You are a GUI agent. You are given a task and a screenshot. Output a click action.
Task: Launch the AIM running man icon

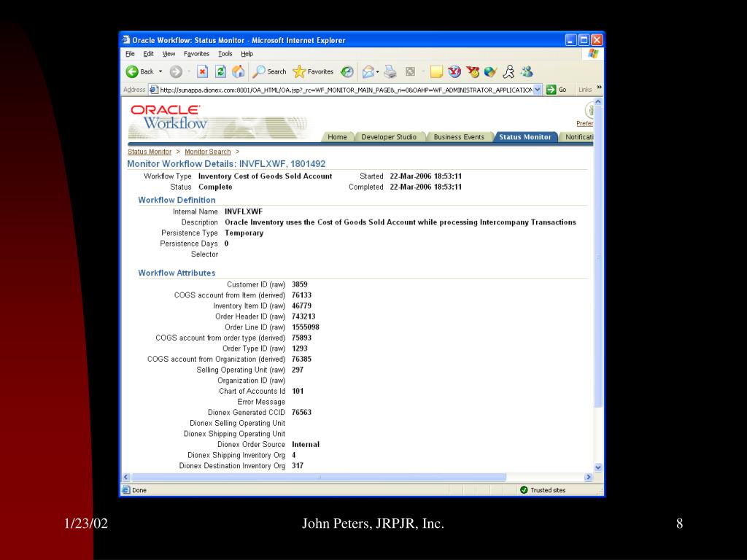point(508,71)
